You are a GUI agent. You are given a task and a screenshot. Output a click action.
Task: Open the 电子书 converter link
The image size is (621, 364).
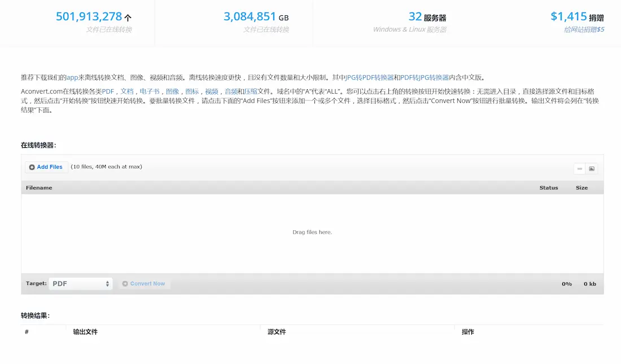tap(150, 91)
